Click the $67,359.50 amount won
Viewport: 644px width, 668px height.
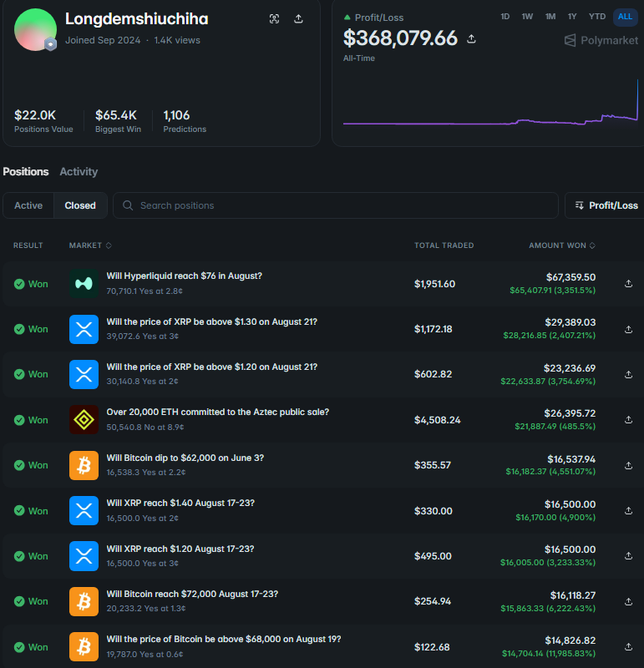[570, 277]
